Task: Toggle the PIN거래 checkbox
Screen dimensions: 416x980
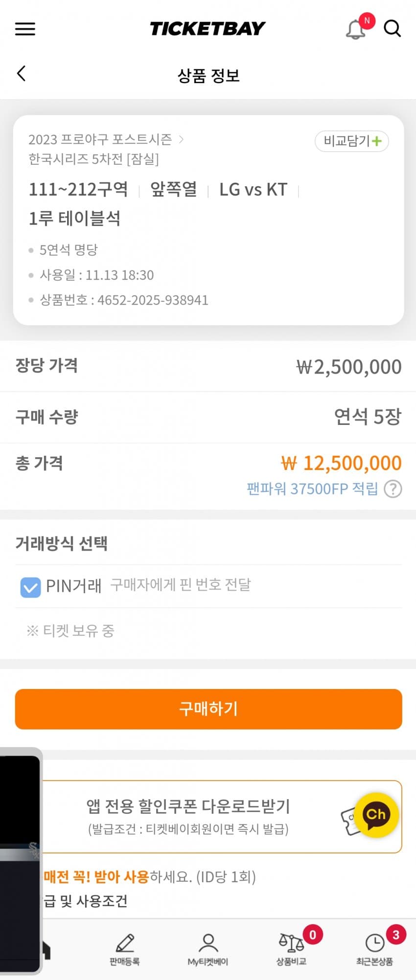Action: (30, 587)
